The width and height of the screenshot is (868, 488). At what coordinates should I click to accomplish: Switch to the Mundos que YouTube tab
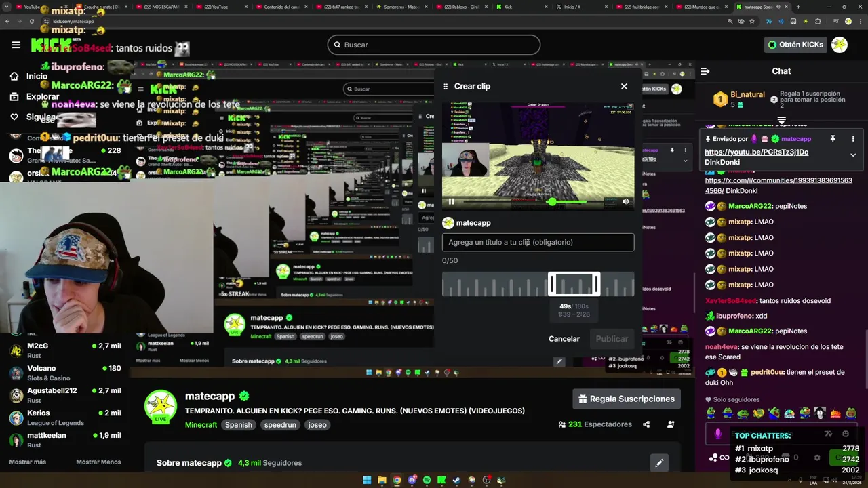pyautogui.click(x=701, y=7)
